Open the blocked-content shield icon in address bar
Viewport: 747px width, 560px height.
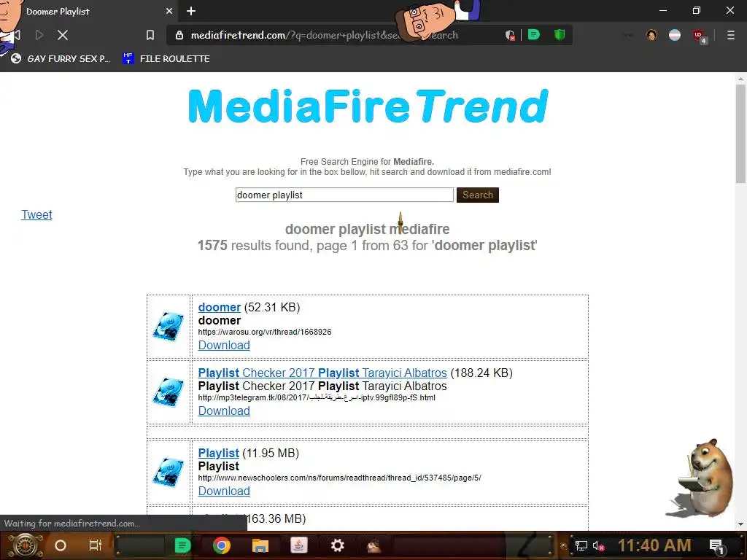click(x=510, y=35)
